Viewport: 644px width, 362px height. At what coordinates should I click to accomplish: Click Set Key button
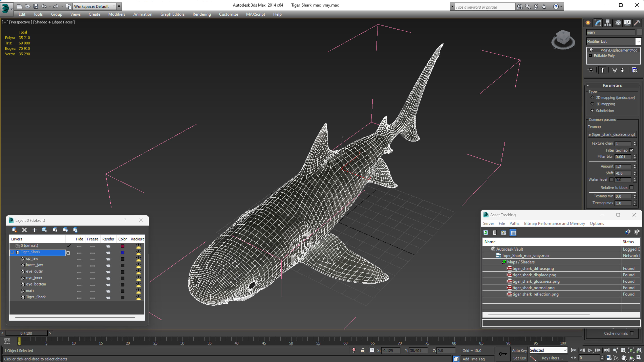click(519, 358)
